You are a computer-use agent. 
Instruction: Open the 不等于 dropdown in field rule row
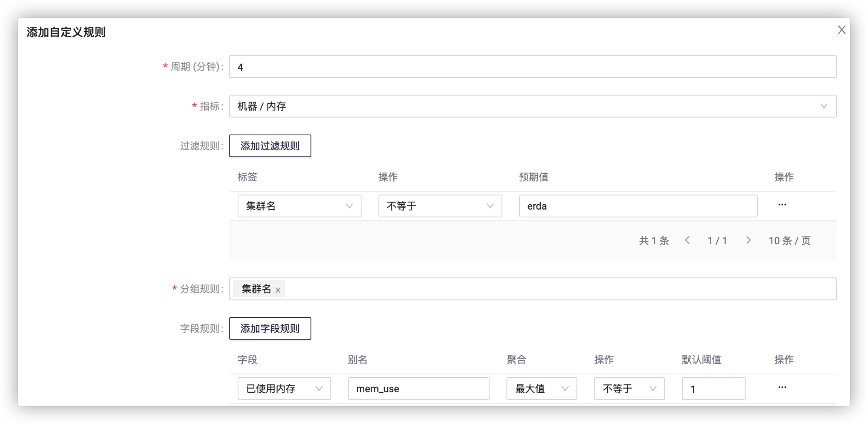629,389
